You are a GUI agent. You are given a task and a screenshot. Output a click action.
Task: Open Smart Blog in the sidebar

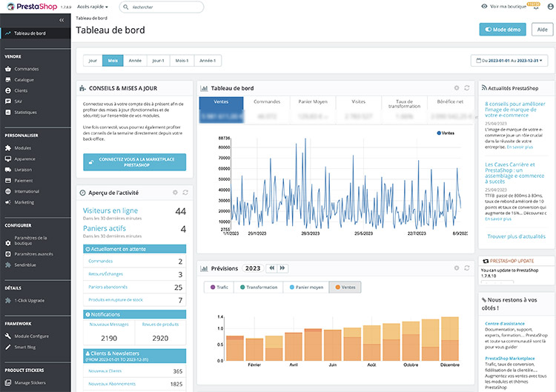(x=24, y=348)
